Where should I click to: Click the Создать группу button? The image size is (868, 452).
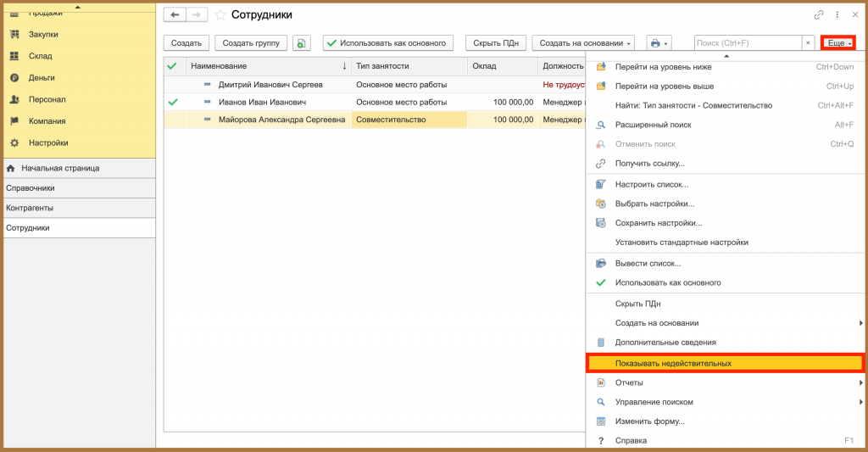pyautogui.click(x=251, y=43)
